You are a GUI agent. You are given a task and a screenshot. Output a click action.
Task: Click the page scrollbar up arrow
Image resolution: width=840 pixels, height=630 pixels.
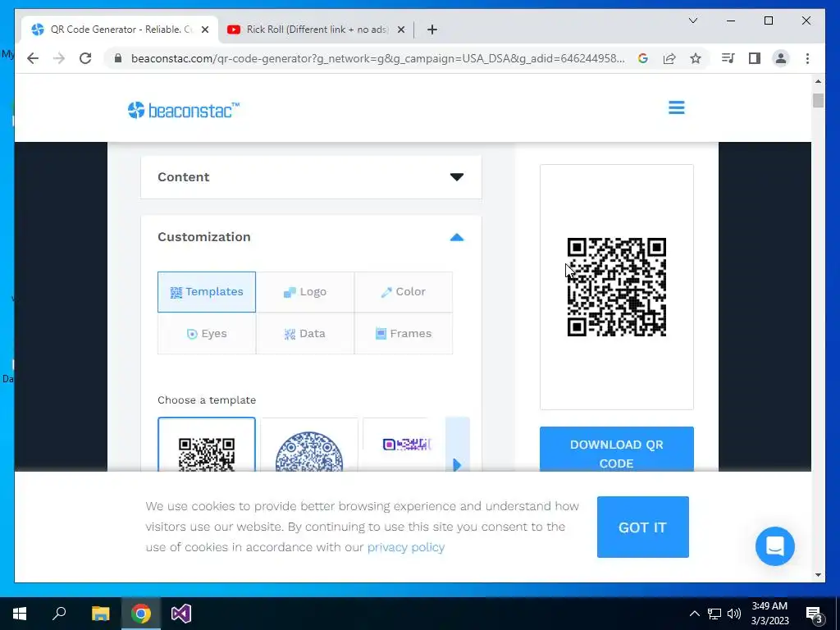[x=818, y=81]
